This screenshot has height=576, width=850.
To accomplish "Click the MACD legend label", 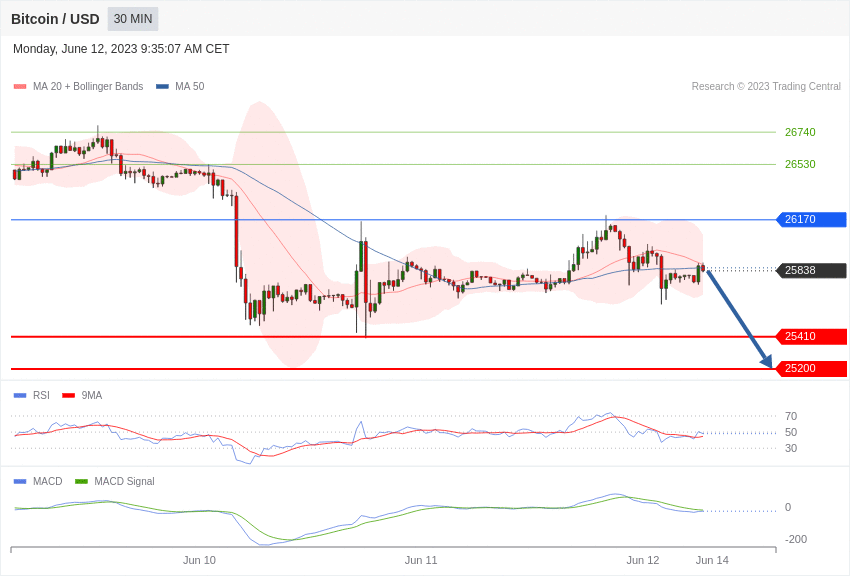I will coord(48,481).
